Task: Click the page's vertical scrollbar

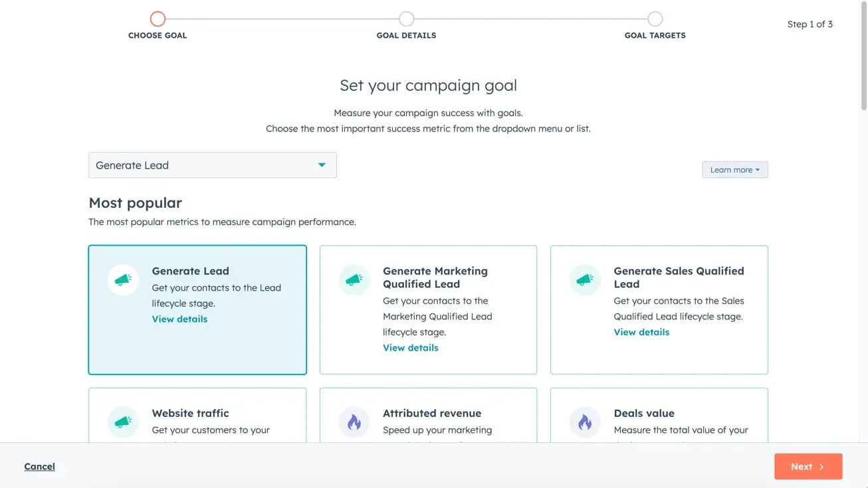Action: (x=863, y=56)
